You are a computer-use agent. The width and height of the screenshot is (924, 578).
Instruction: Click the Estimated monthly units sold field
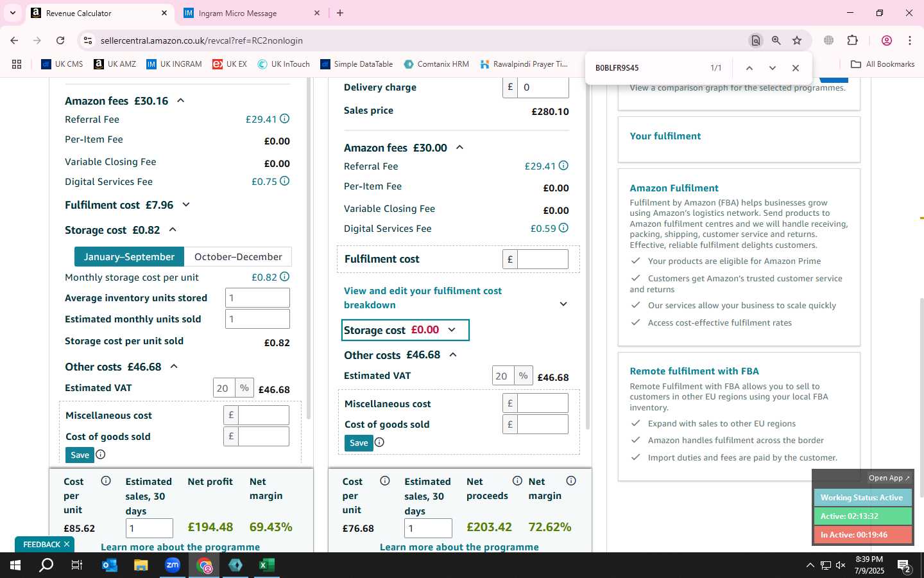pyautogui.click(x=257, y=319)
